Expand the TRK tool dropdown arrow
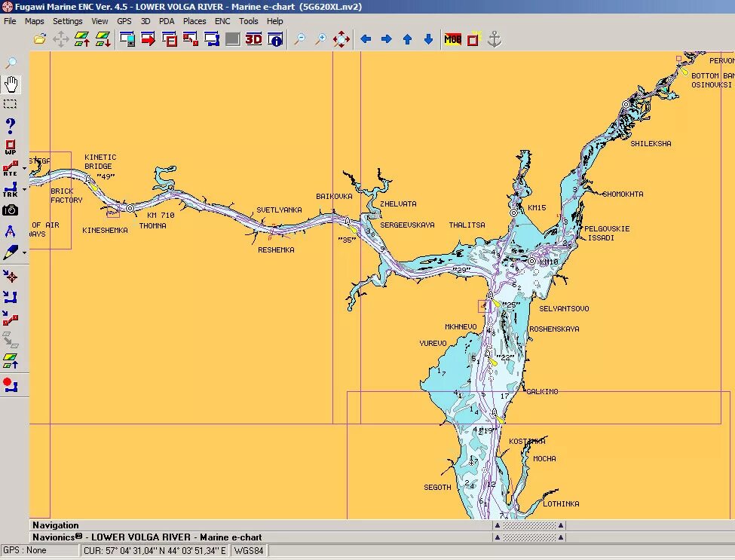Image resolution: width=735 pixels, height=560 pixels. [x=24, y=189]
